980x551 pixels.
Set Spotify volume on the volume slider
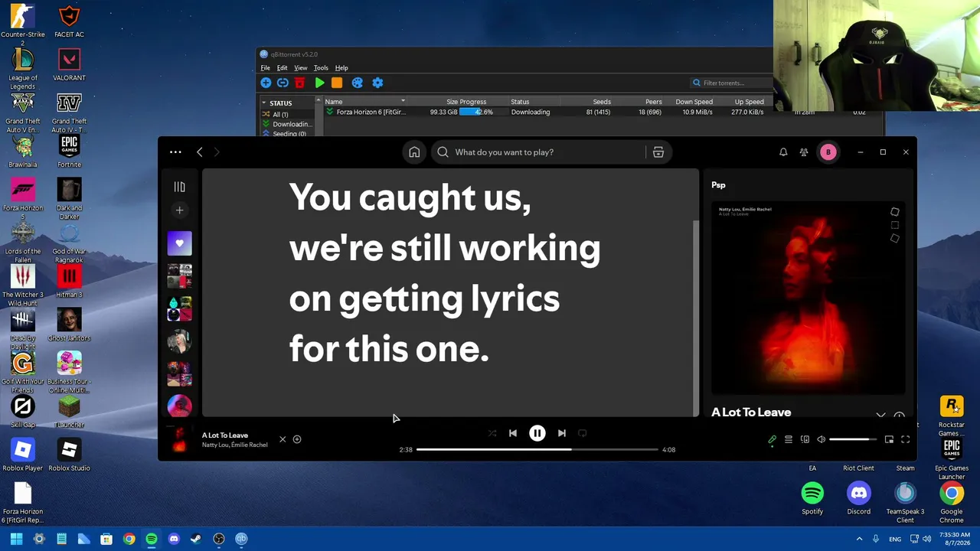pos(854,439)
